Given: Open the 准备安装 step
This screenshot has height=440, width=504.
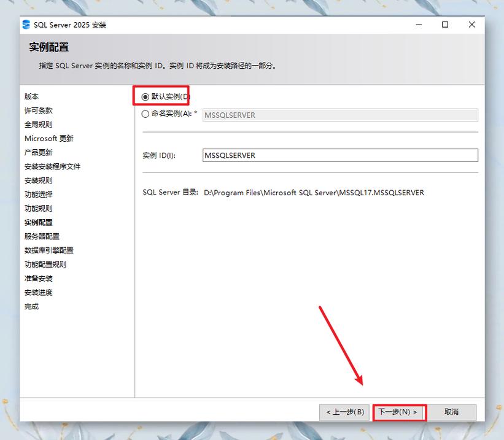Looking at the screenshot, I should click(39, 278).
